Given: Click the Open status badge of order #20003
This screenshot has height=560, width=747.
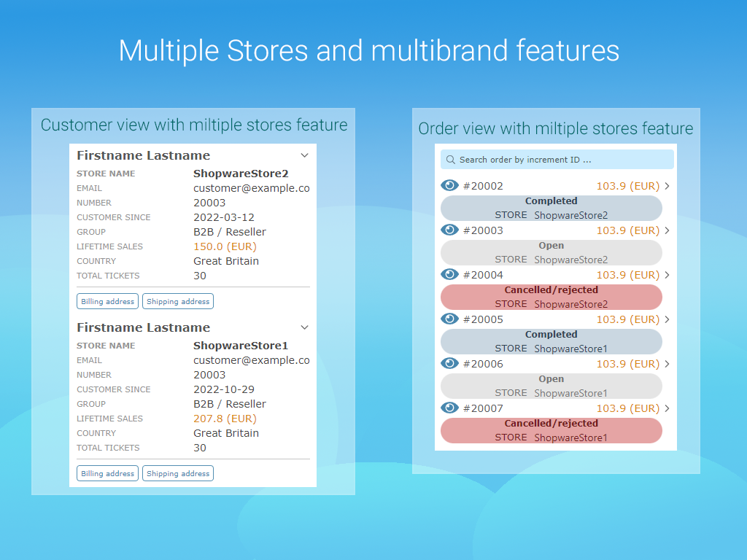Looking at the screenshot, I should [551, 252].
